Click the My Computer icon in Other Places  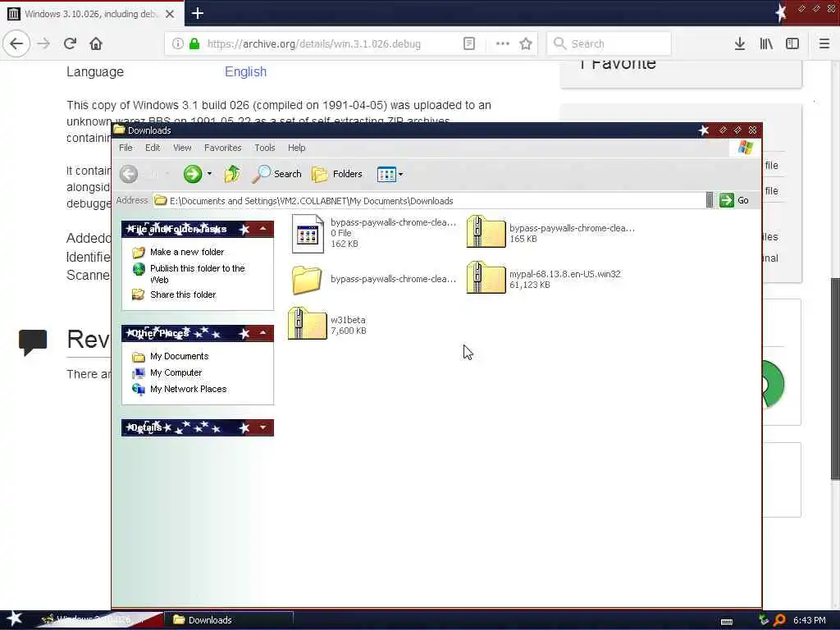pyautogui.click(x=138, y=373)
